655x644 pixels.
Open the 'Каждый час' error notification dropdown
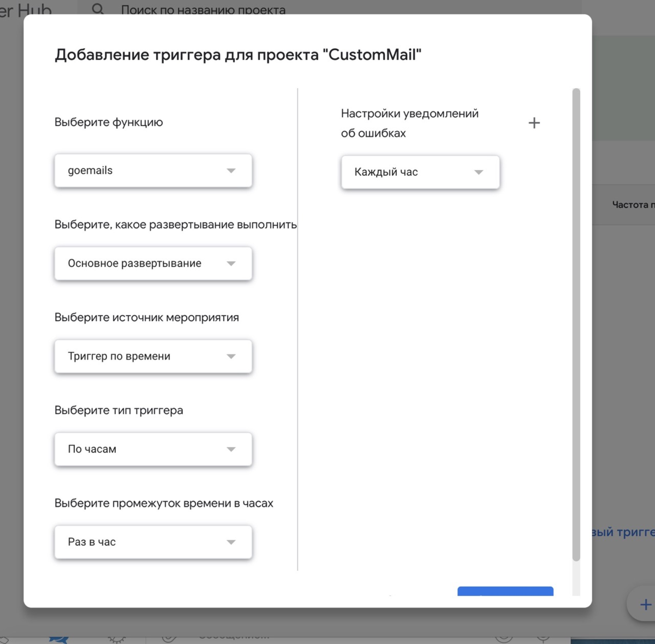click(x=420, y=172)
